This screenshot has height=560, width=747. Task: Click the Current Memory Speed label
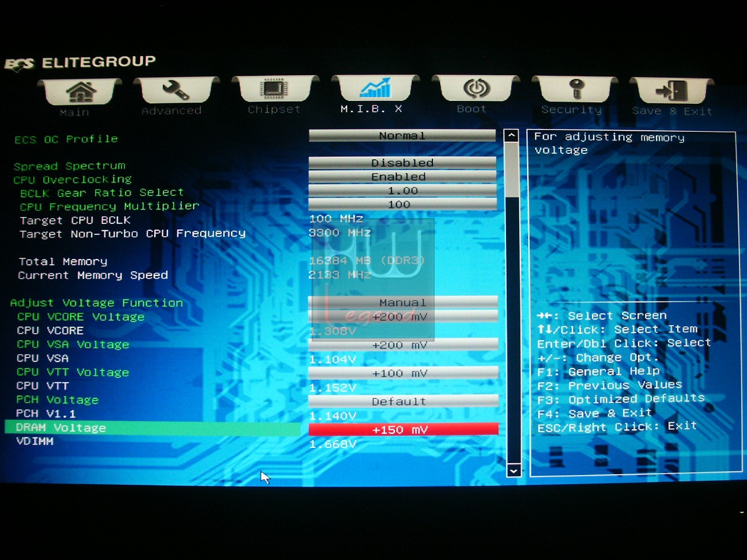93,275
